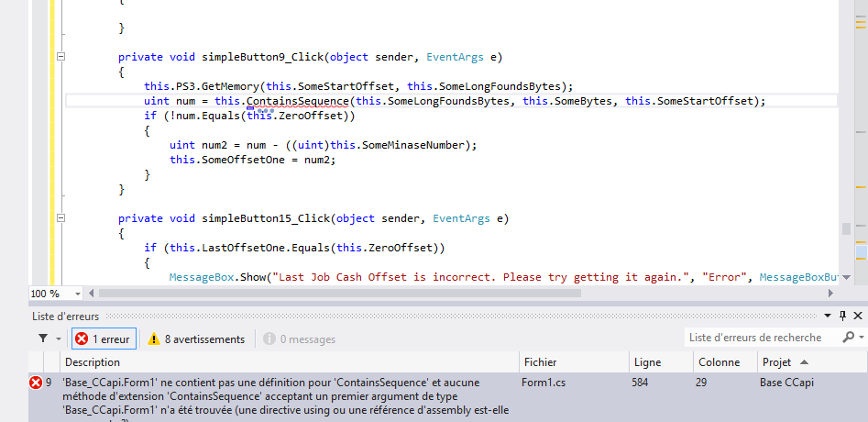Click 'MessageBox' in the Show call line
The width and height of the screenshot is (868, 422).
(202, 277)
